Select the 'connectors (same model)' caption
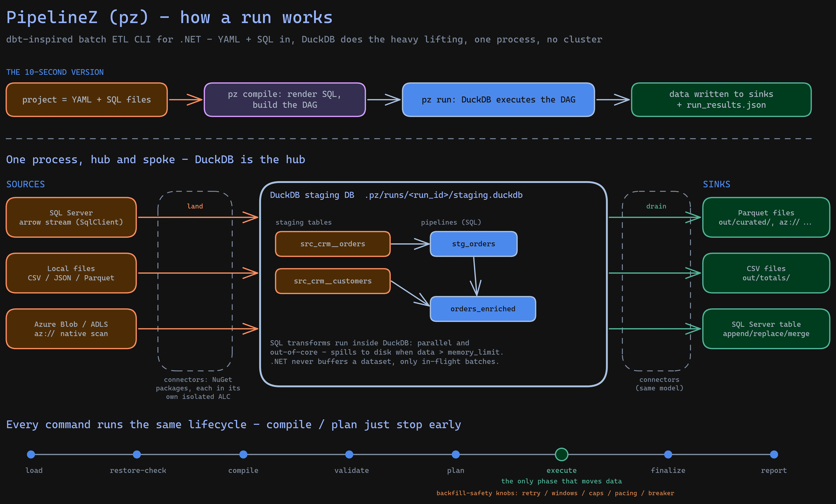Image resolution: width=836 pixels, height=504 pixels. click(x=659, y=384)
